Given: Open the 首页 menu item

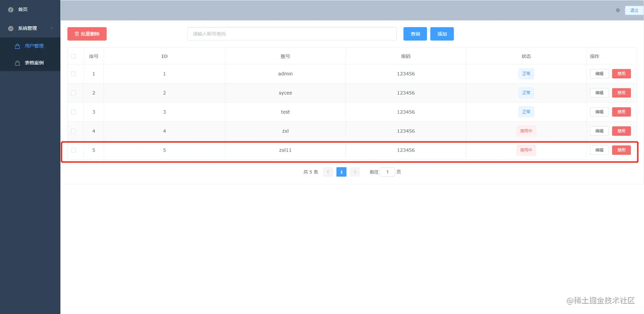Looking at the screenshot, I should coord(30,9).
